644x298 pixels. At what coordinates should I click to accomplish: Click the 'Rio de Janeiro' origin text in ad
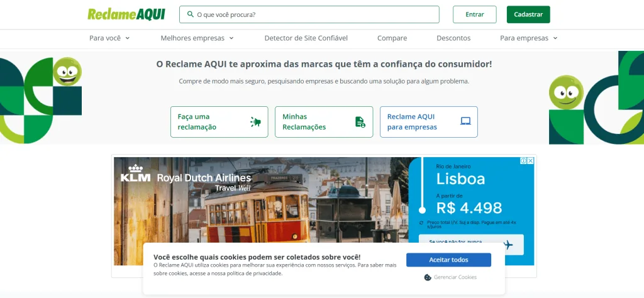pyautogui.click(x=453, y=167)
